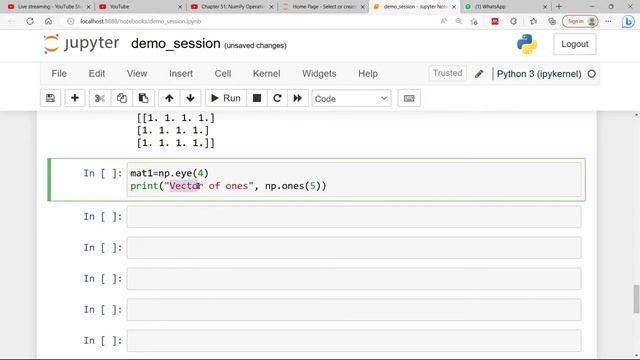
Task: Open the Help menu
Action: coord(368,73)
